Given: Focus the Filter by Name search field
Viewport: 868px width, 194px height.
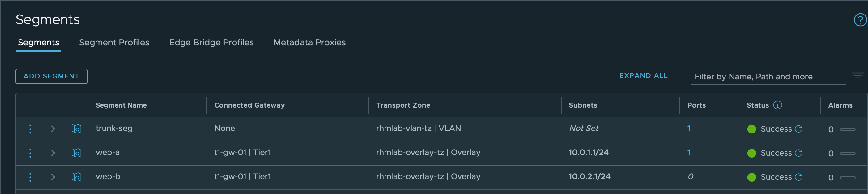Looking at the screenshot, I should point(768,77).
